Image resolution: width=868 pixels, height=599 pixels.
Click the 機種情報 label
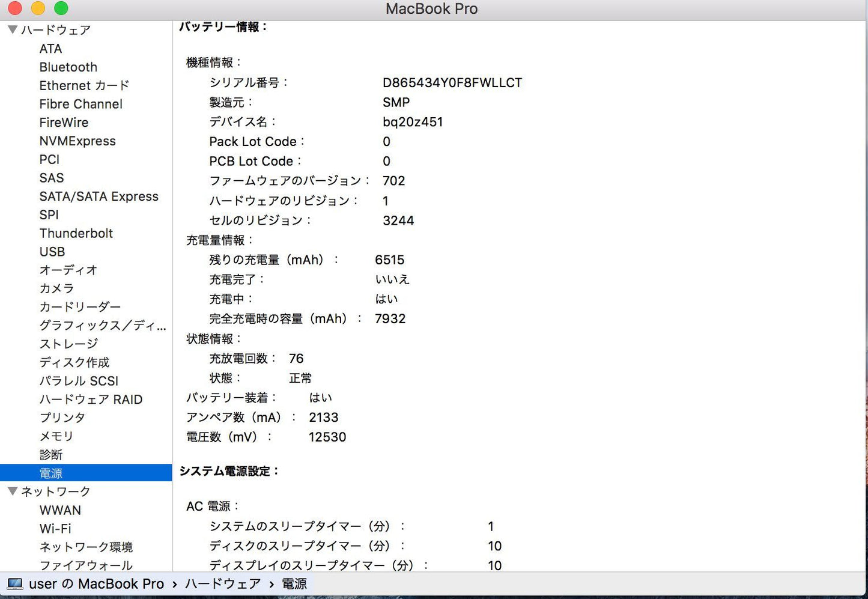[214, 62]
